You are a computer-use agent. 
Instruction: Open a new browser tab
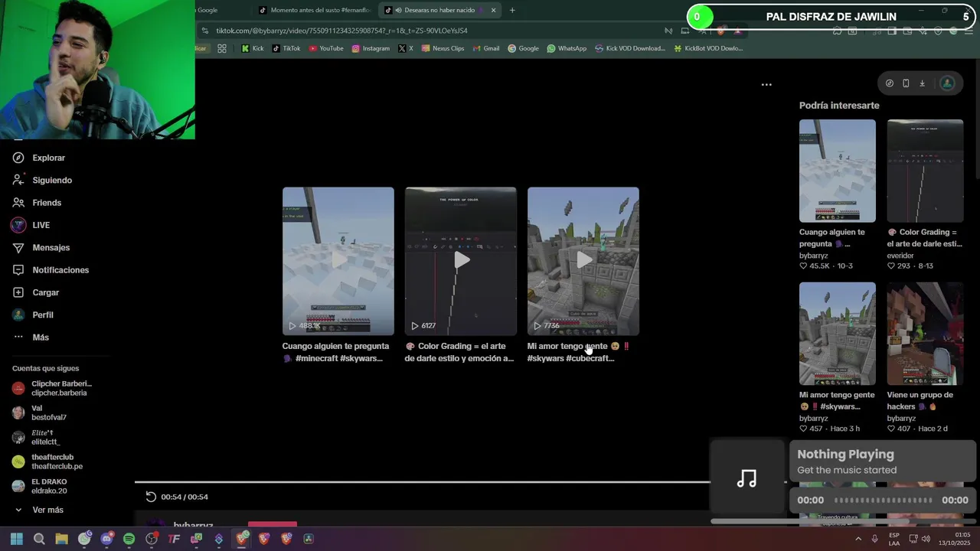click(x=512, y=10)
